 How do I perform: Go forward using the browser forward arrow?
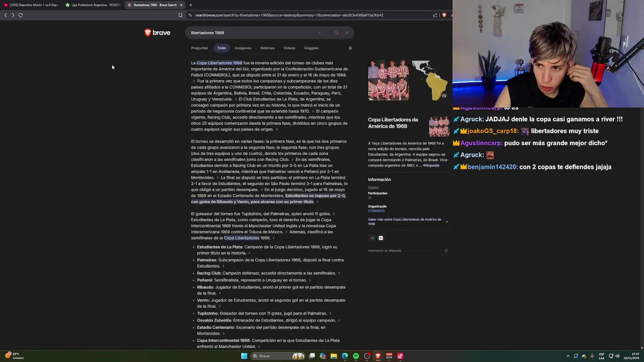click(x=13, y=15)
